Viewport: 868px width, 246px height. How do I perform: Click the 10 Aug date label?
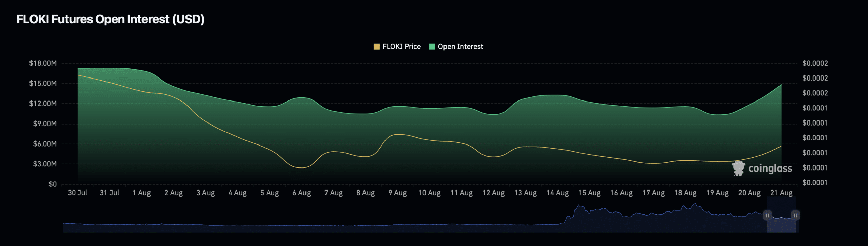click(430, 193)
